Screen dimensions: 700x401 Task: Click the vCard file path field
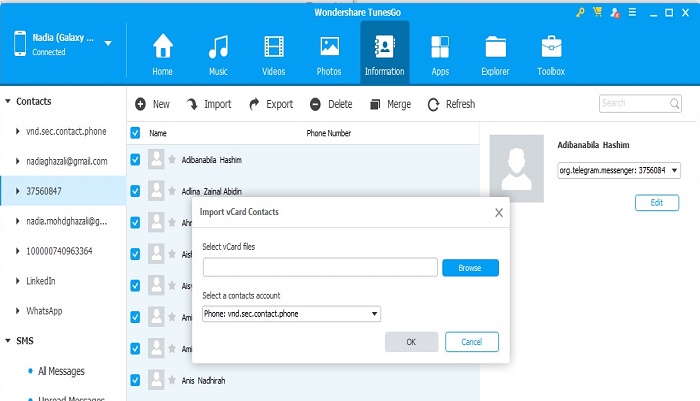[320, 267]
